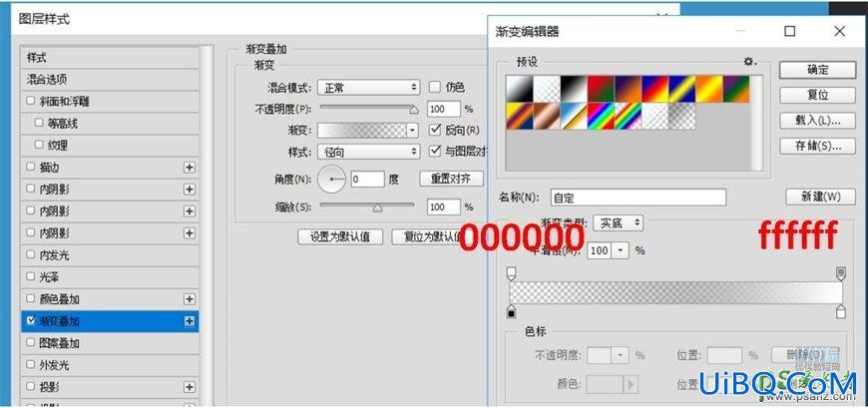Select the right opacity stop above gradient bar
Viewport: 868px width, 408px height.
[x=841, y=273]
